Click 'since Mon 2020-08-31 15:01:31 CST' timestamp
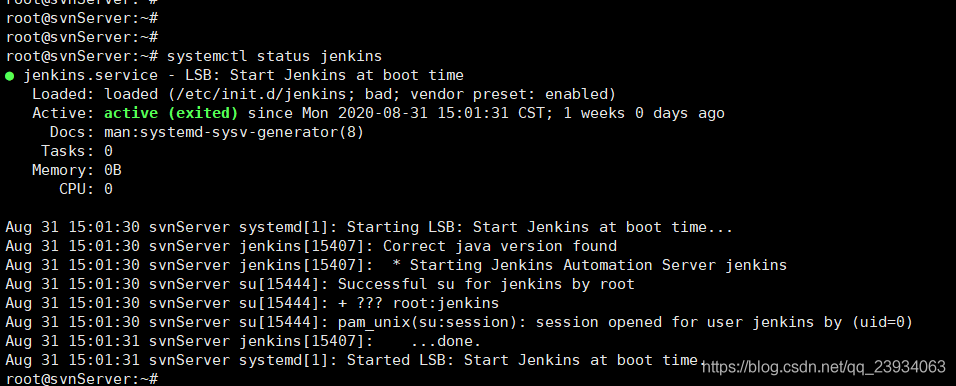The height and width of the screenshot is (386, 956). pyautogui.click(x=401, y=113)
